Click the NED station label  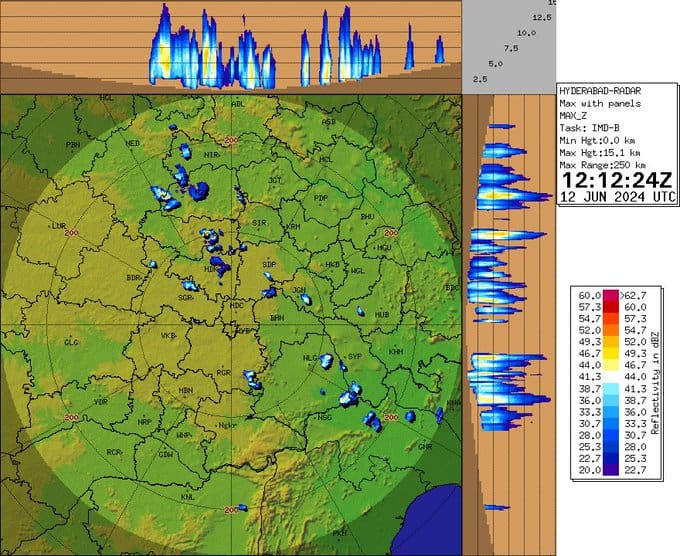(133, 143)
